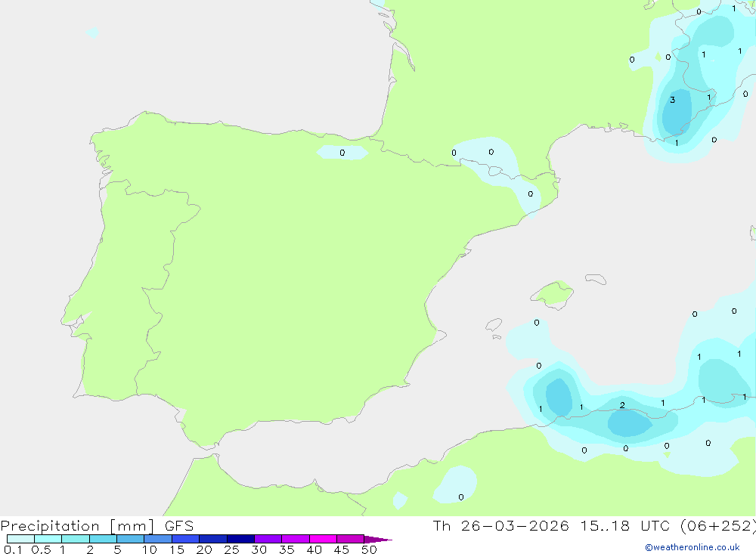Screen dimensions: 756x554
Task: Pick the 20–25 mm dark blue legend swatch
Action: 212,539
